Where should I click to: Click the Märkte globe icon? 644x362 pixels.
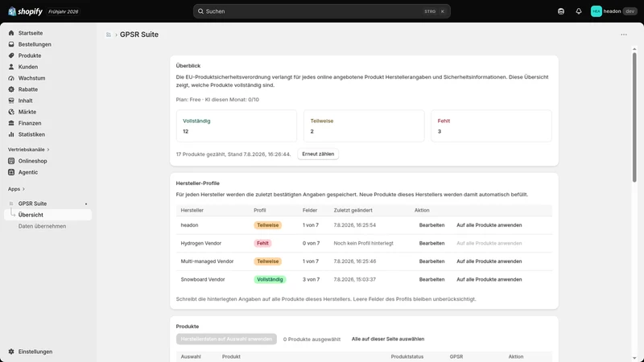pyautogui.click(x=11, y=112)
